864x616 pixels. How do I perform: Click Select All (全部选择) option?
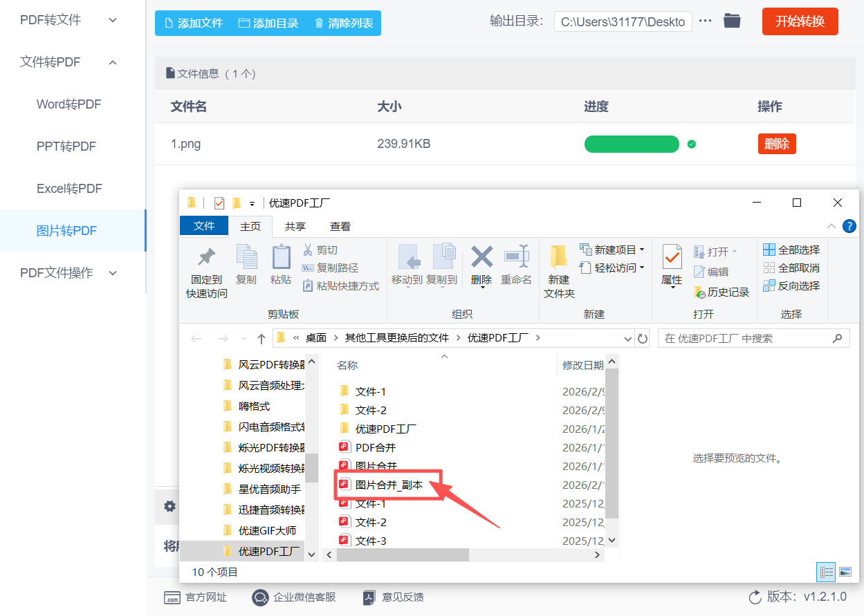click(x=791, y=250)
